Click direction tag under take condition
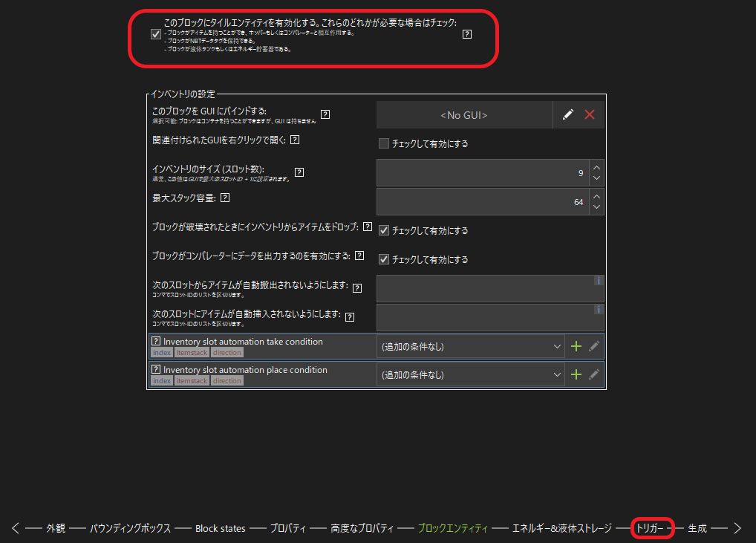Image resolution: width=756 pixels, height=543 pixels. (x=227, y=353)
